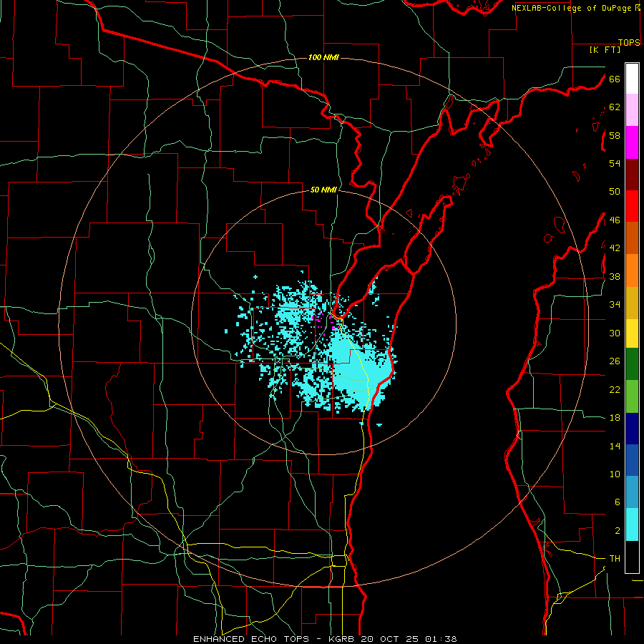The width and height of the screenshot is (644, 644).
Task: Click the legend value 30
Action: click(615, 333)
